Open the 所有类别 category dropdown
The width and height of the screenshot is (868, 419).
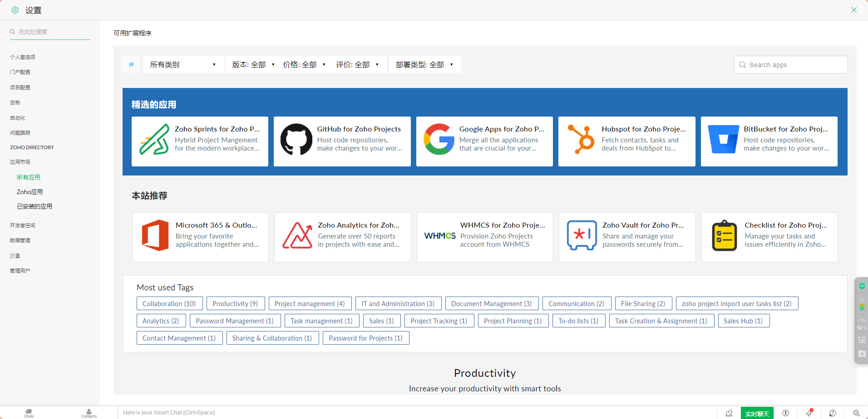coord(183,64)
